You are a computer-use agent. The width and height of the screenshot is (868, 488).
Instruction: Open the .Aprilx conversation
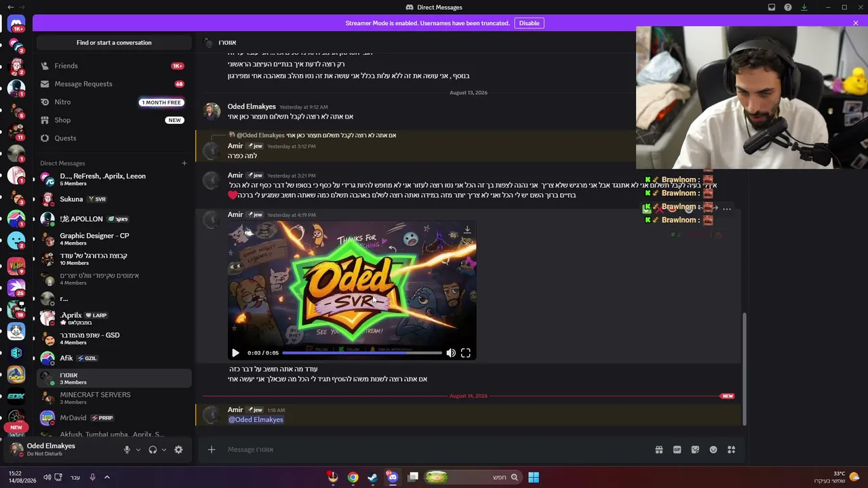click(113, 318)
